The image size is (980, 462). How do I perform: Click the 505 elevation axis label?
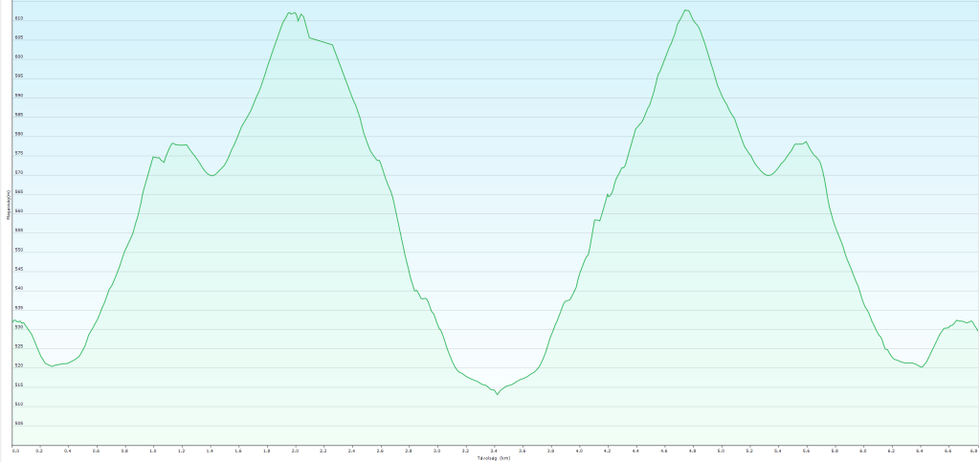pos(19,424)
